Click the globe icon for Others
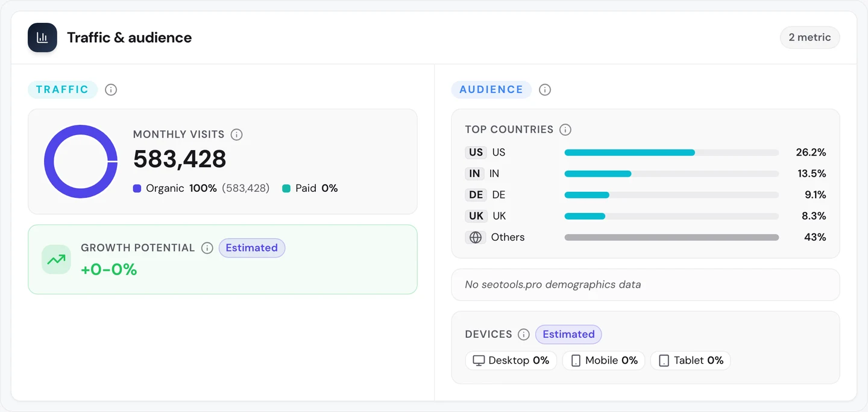The image size is (868, 412). click(476, 237)
